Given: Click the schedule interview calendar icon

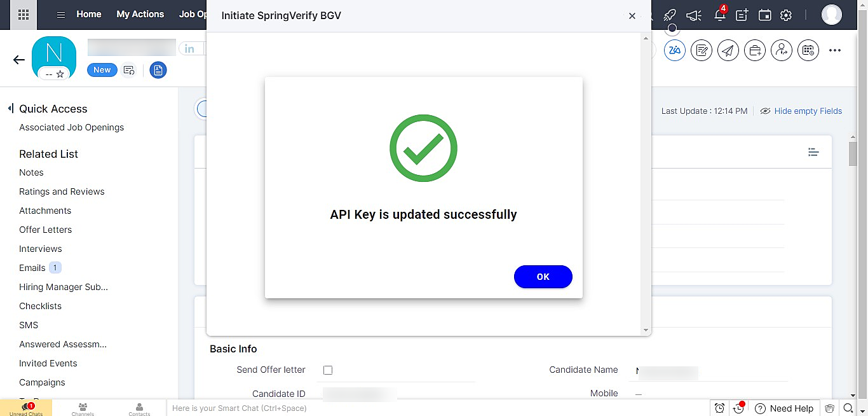Looking at the screenshot, I should coord(808,50).
